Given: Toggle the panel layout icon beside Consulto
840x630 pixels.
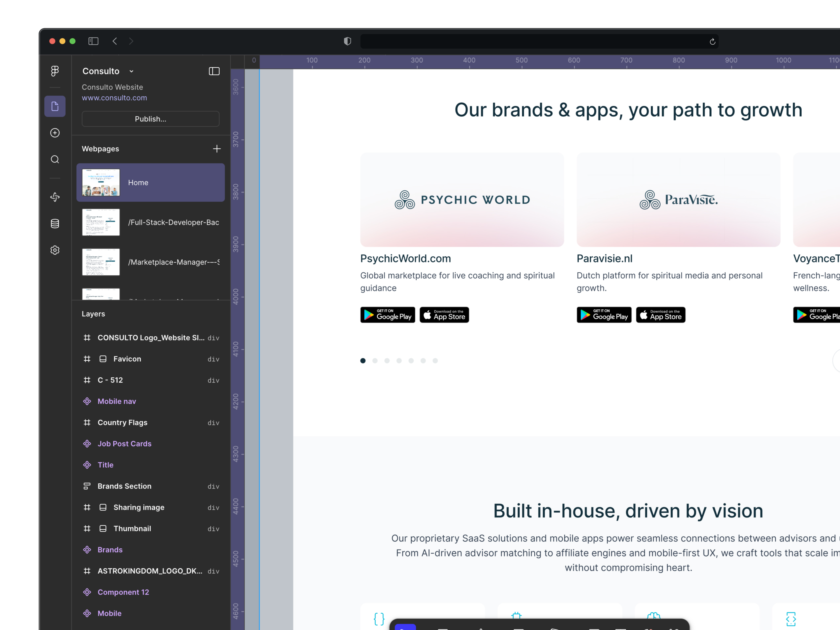Looking at the screenshot, I should (x=214, y=71).
